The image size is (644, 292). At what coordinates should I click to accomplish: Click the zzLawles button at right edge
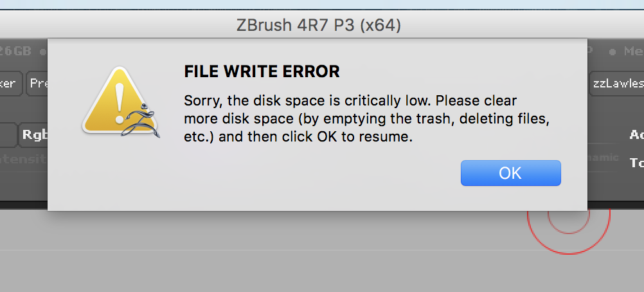(616, 84)
